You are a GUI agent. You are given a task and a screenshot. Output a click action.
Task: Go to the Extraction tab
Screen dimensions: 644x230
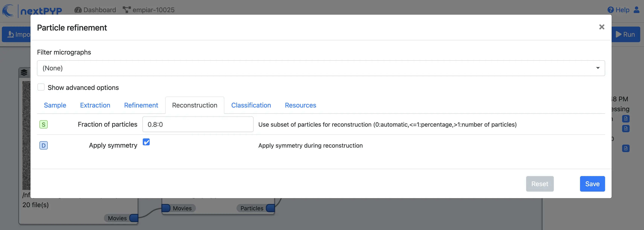[x=95, y=105]
